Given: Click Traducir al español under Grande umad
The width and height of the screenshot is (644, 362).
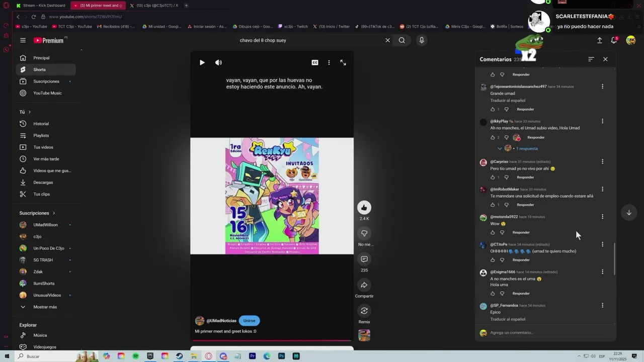Looking at the screenshot, I should (x=508, y=101).
